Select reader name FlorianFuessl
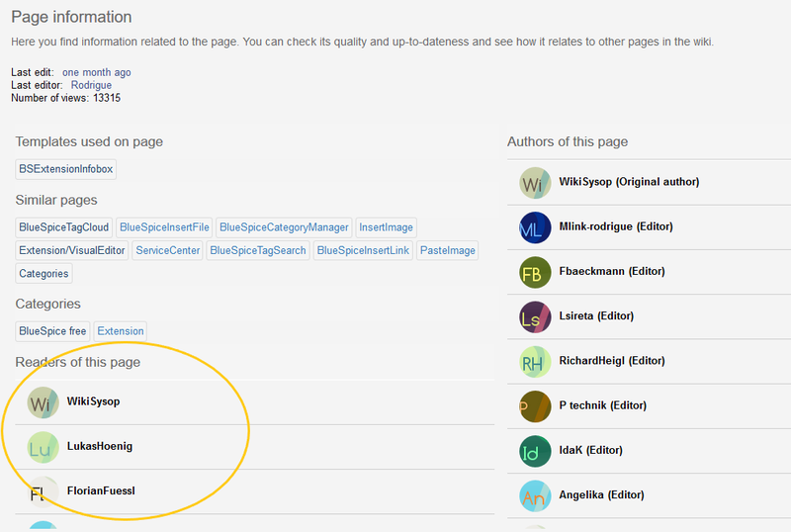 click(x=101, y=490)
